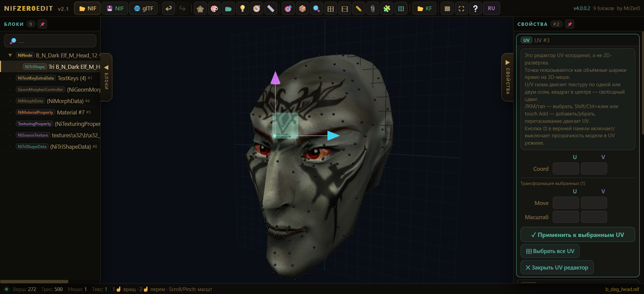Switch interface language with RU button
The image size is (644, 294).
click(491, 9)
